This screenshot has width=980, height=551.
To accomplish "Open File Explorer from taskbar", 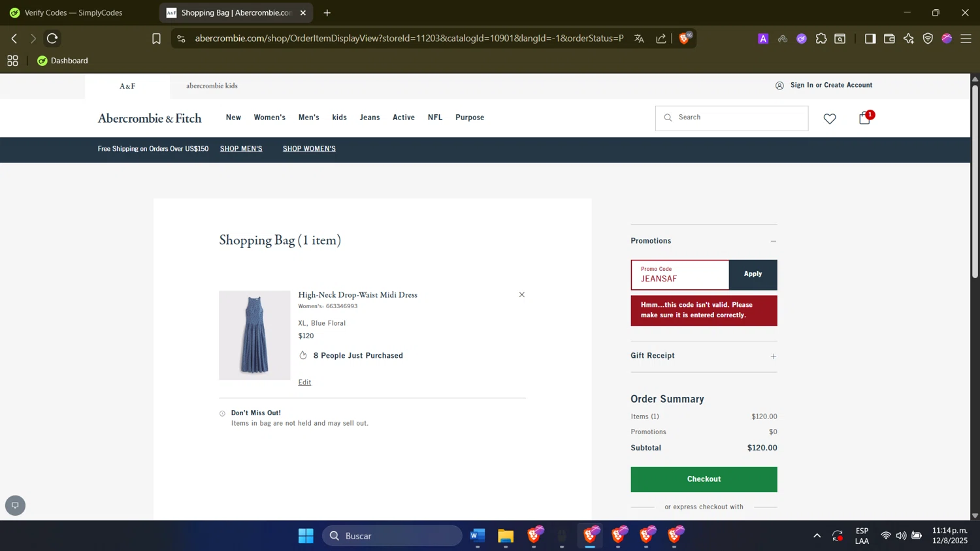I will tap(506, 536).
